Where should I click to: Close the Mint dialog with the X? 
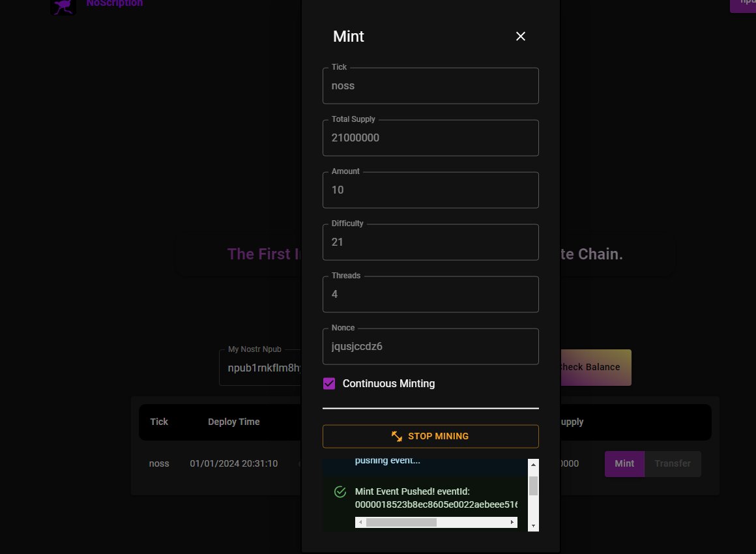pyautogui.click(x=520, y=36)
